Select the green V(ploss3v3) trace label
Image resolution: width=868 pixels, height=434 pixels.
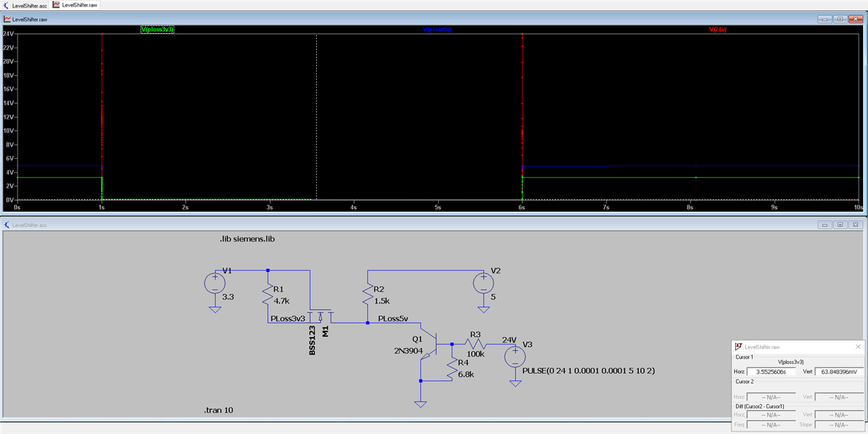[157, 30]
